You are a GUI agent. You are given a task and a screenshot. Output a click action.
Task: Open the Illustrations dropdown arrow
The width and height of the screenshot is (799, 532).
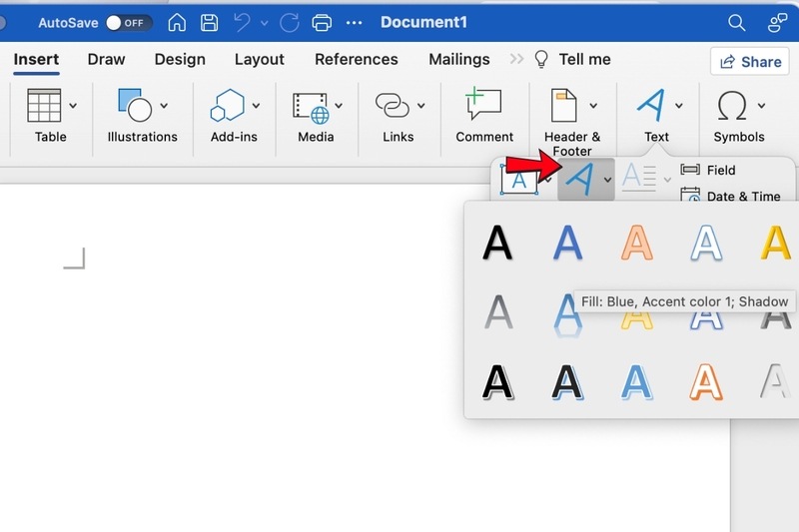[164, 106]
